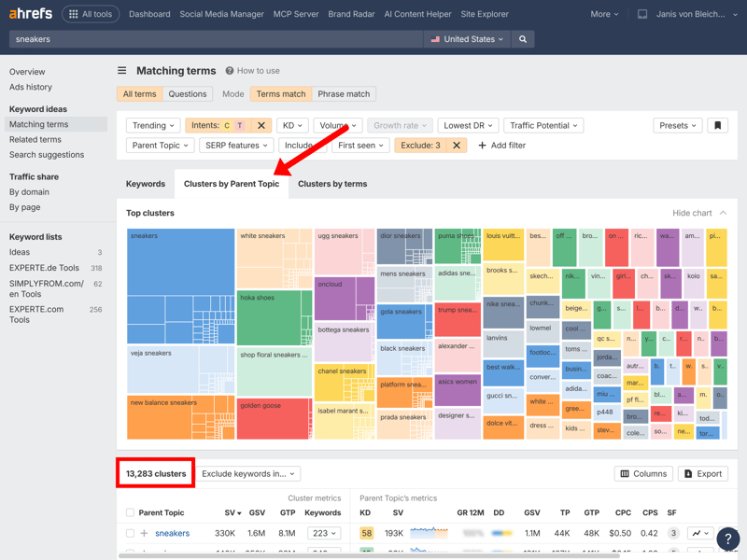Screen dimensions: 747x560
Task: Check the sneakers row checkbox
Action: pos(130,534)
